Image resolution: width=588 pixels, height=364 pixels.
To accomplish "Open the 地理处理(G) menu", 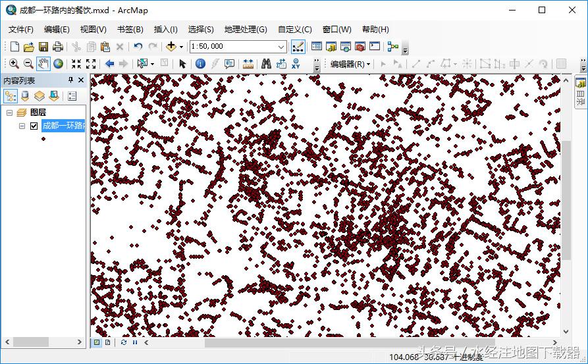I will click(x=245, y=29).
